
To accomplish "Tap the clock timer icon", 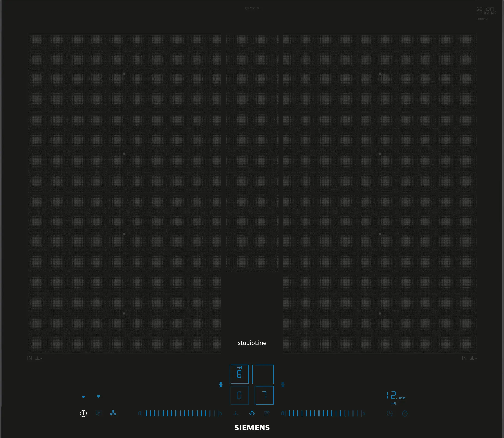I will [x=390, y=414].
